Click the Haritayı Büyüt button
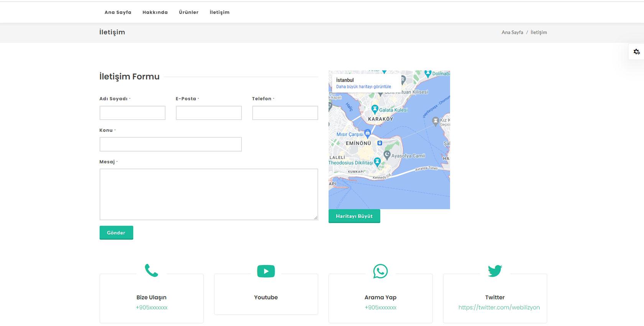The height and width of the screenshot is (326, 644). [354, 216]
